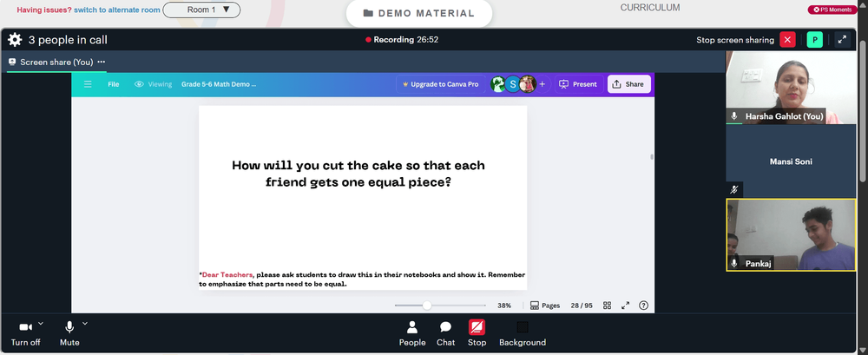868x355 pixels.
Task: Open the Chat panel
Action: (x=445, y=333)
